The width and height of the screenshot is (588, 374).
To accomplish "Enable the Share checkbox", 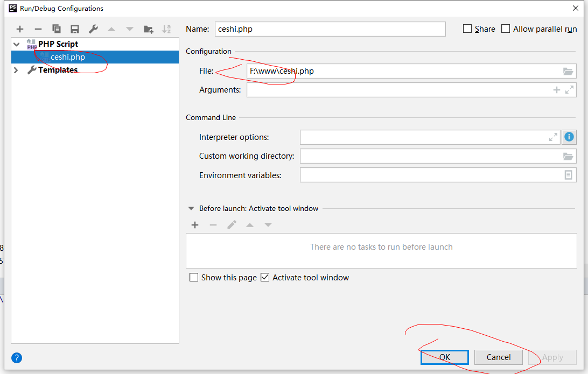I will coord(467,29).
